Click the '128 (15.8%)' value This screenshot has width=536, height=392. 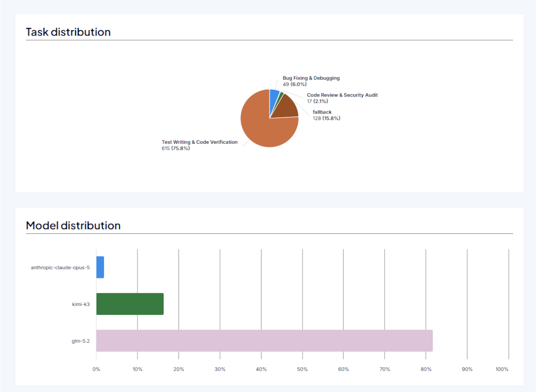point(326,119)
